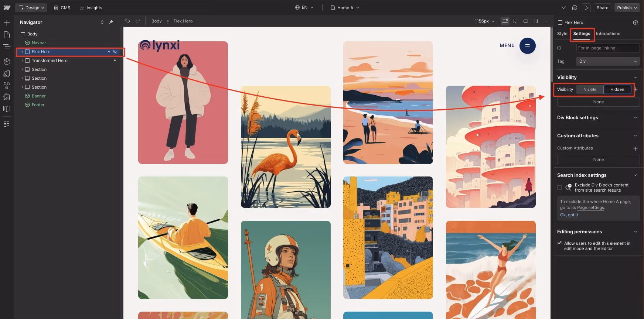Viewport: 644px width, 319px height.
Task: Collapse the Visibility section
Action: (x=636, y=78)
